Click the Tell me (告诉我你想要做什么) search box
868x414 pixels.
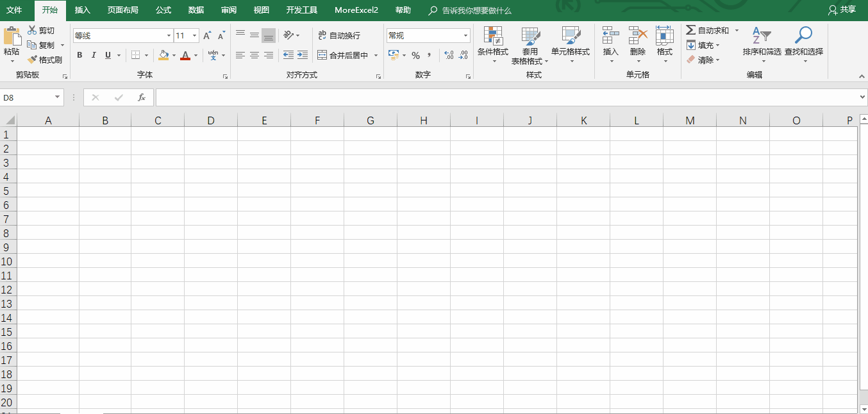point(471,10)
